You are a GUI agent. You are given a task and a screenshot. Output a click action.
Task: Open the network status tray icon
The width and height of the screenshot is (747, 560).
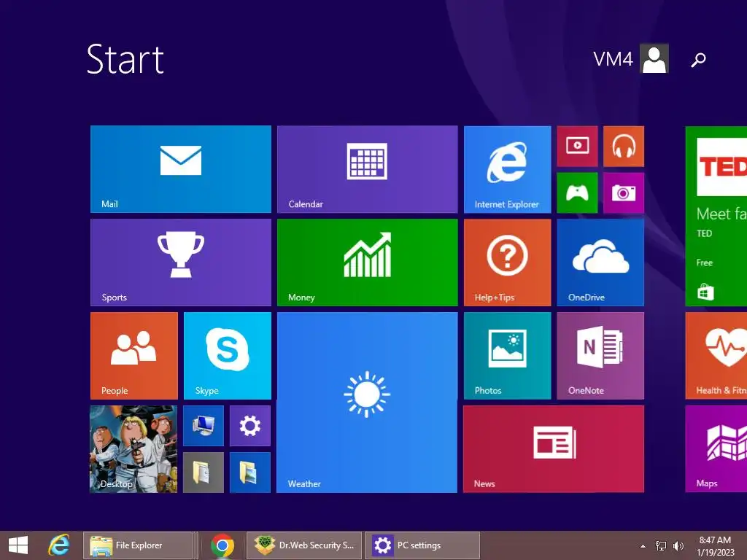pos(661,546)
